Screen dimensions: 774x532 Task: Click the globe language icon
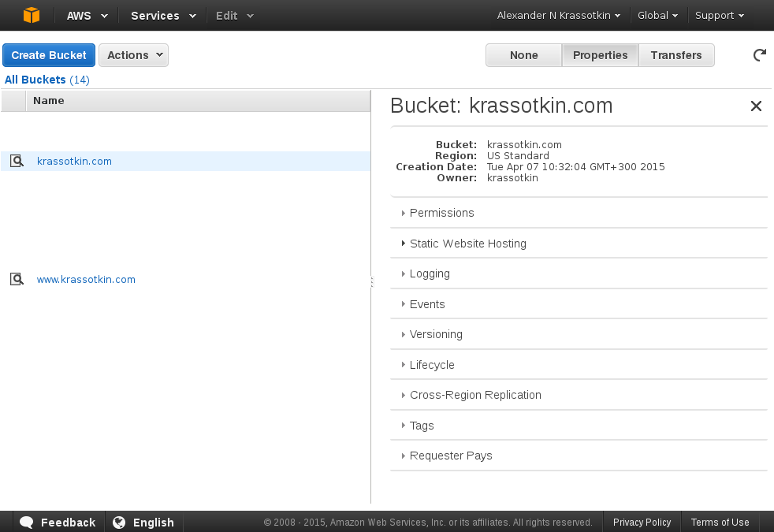coord(119,522)
